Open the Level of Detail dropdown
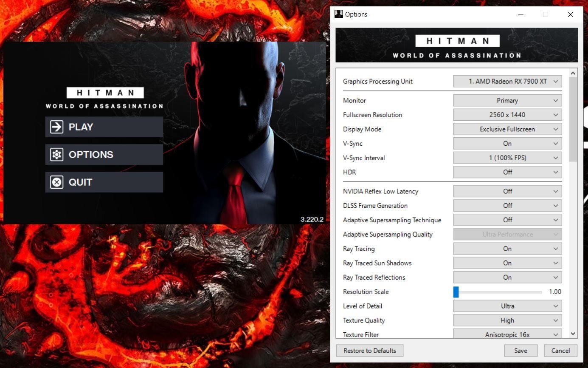Viewport: 588px width, 368px height. coord(507,306)
